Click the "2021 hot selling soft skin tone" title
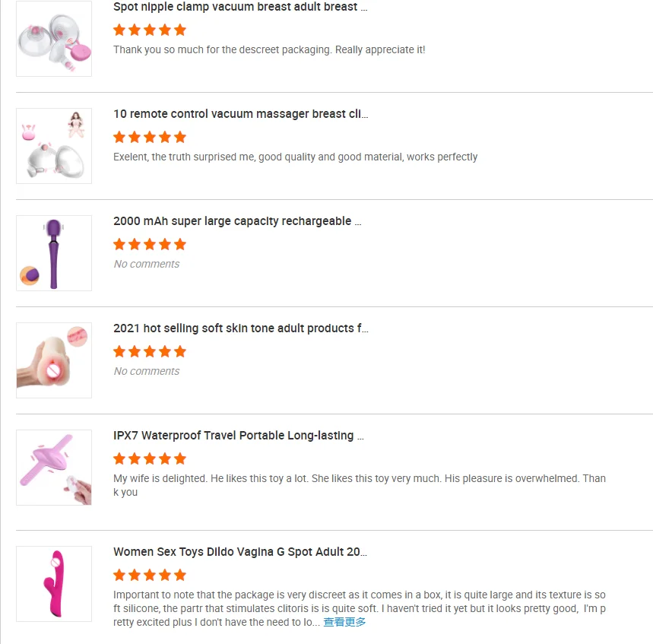 240,328
